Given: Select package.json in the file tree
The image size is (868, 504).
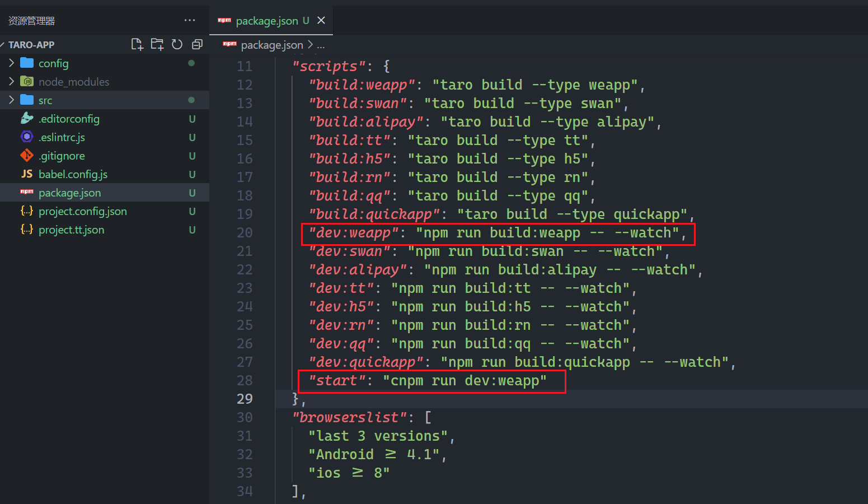Looking at the screenshot, I should [105, 193].
